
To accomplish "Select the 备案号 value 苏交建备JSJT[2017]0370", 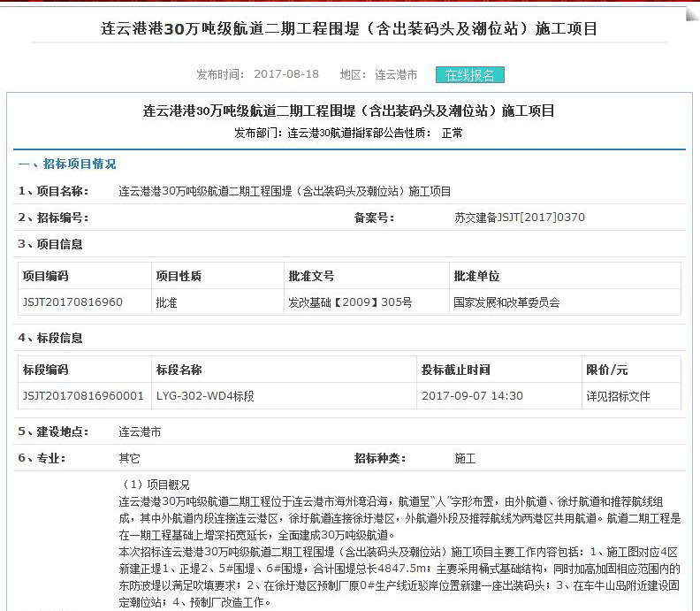I will (517, 218).
